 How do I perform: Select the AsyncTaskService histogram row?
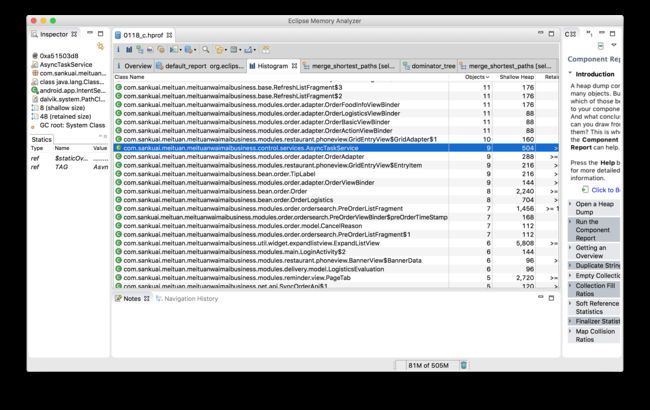tap(336, 148)
